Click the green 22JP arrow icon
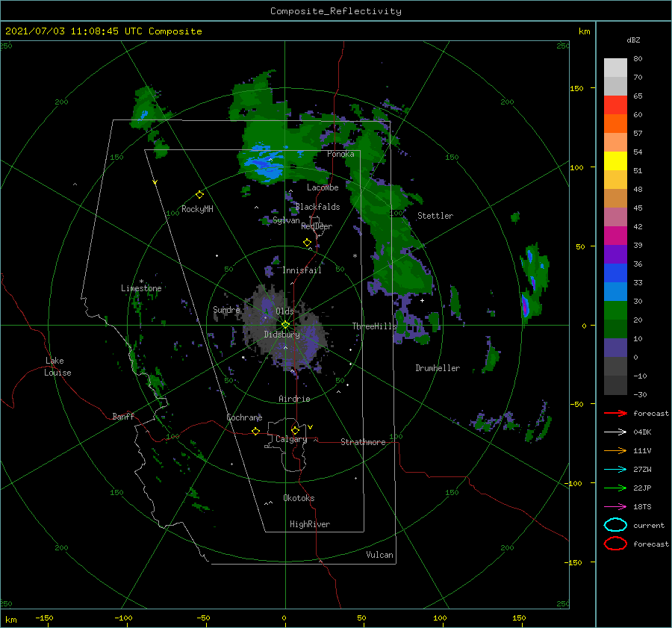 coord(615,488)
